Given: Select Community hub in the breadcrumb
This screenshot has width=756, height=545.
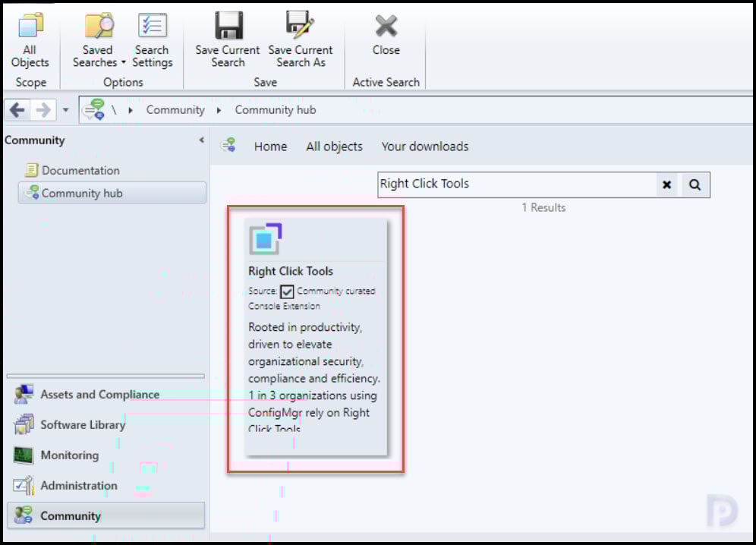Looking at the screenshot, I should point(276,110).
